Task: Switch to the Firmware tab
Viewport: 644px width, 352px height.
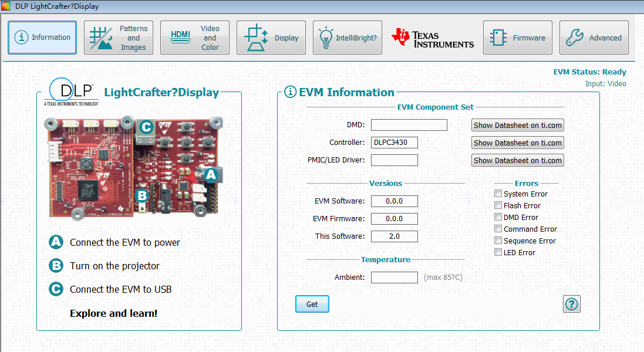Action: tap(518, 38)
